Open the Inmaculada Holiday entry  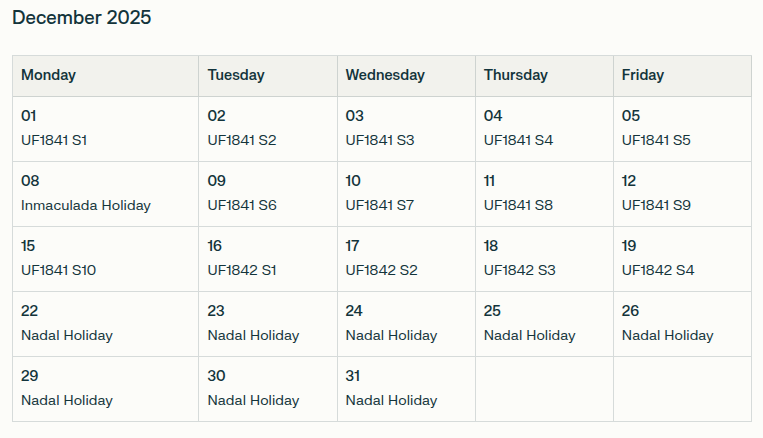86,205
